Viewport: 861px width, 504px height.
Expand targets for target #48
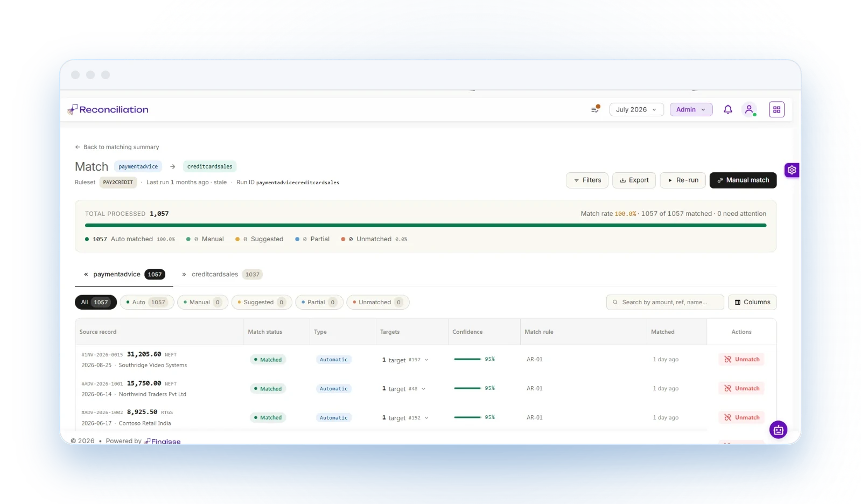(x=423, y=389)
